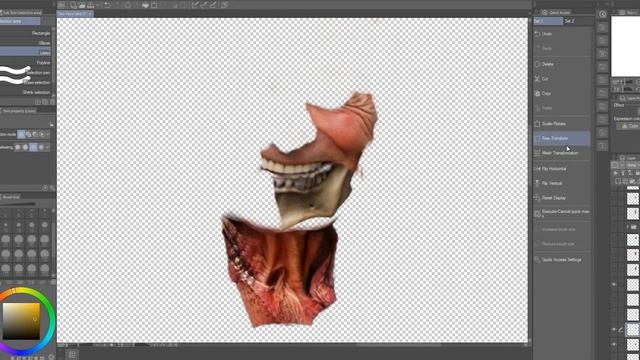
Task: Choose Mesh Transformation in Quick Access
Action: click(562, 153)
